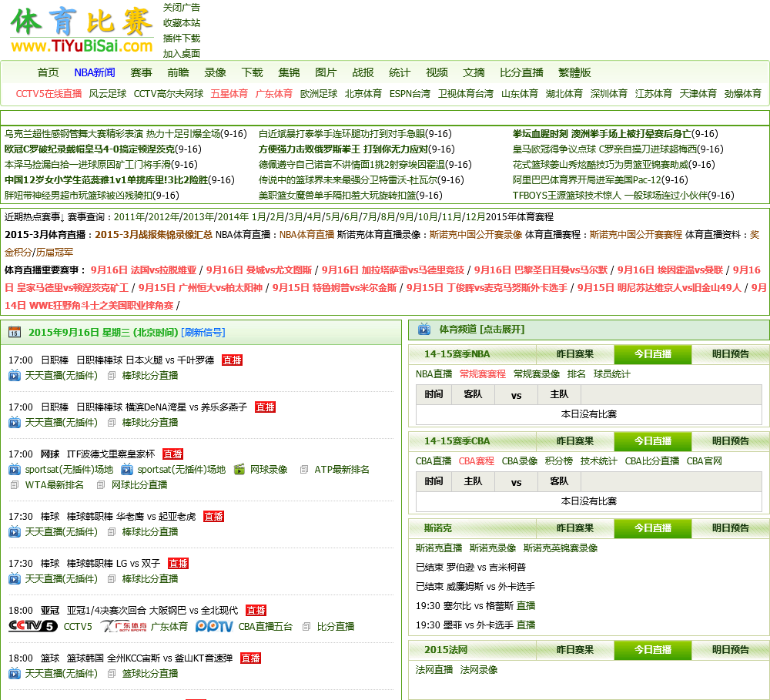Screen dimensions: 770x700
Task: Open ESPN台湾 channel link
Action: point(410,94)
